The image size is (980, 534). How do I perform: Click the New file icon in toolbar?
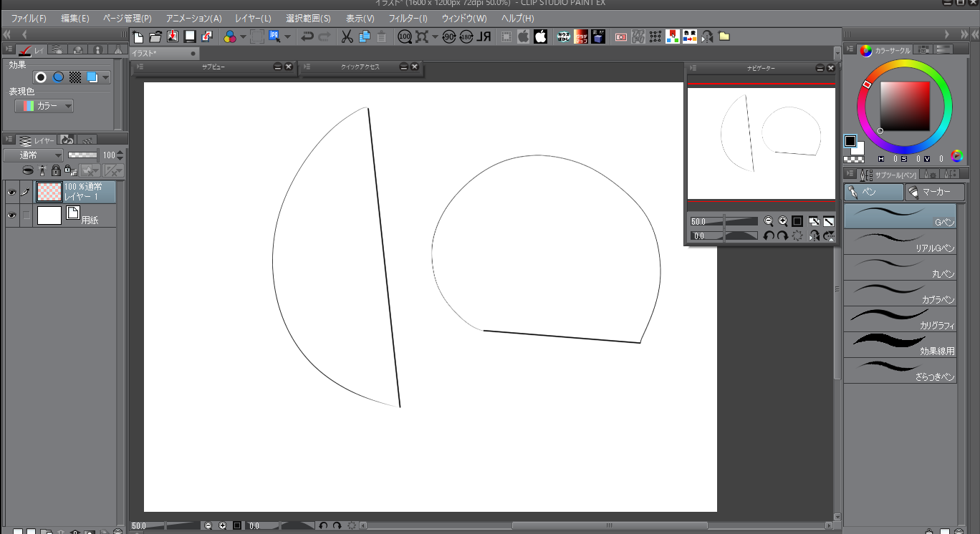click(x=138, y=37)
